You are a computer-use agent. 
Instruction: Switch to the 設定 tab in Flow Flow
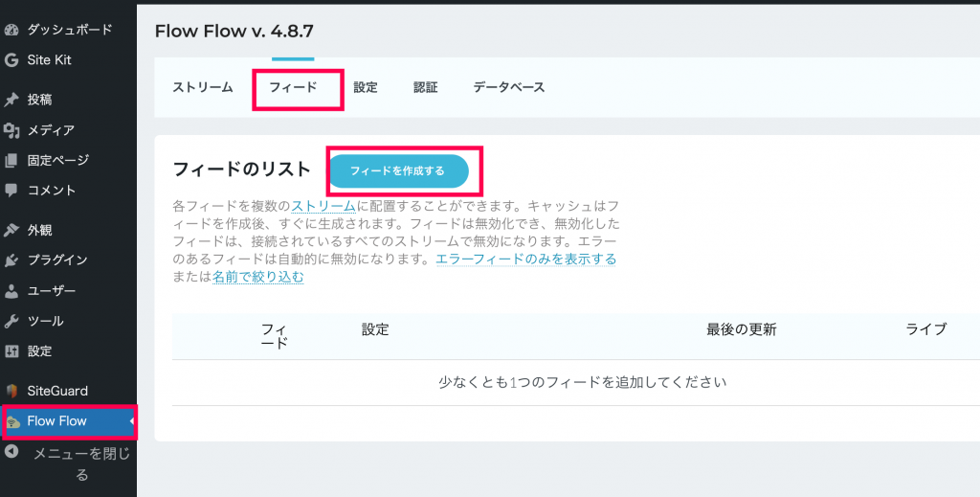click(366, 87)
